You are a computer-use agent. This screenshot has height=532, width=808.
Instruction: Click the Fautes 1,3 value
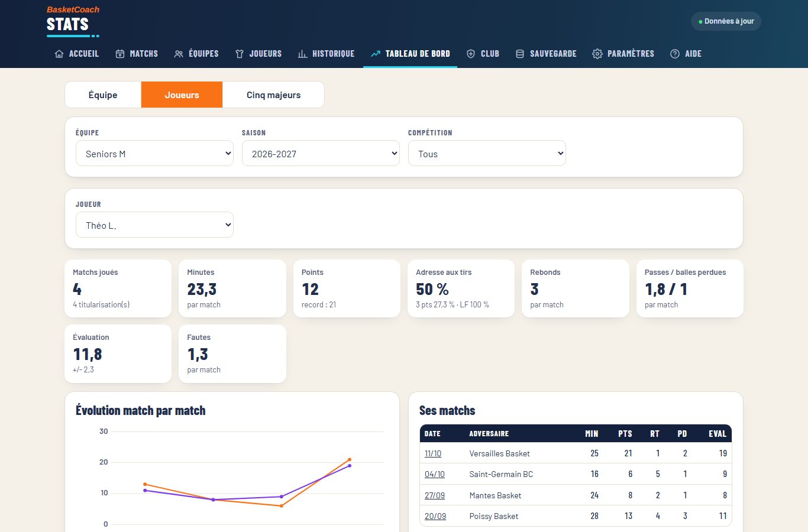198,354
